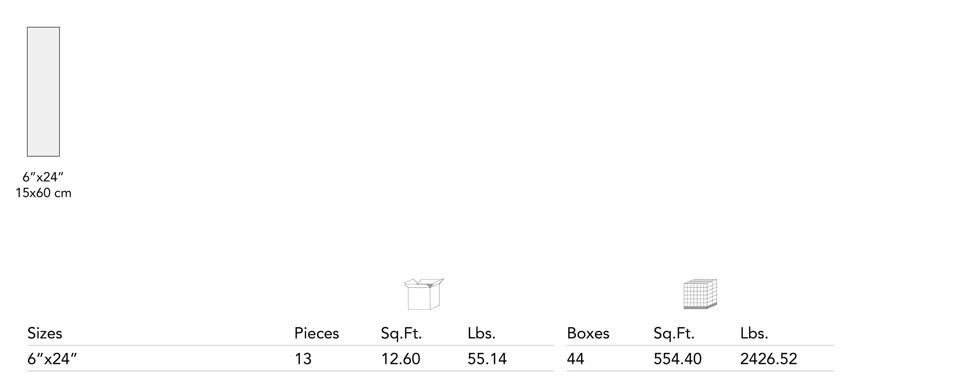The image size is (980, 381).
Task: Click the pieces value 13
Action: (x=303, y=359)
